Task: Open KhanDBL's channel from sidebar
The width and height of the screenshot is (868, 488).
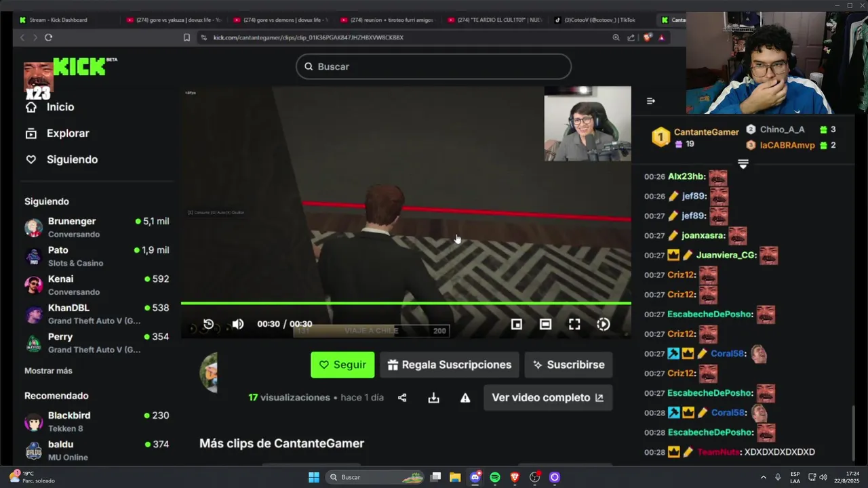Action: tap(97, 314)
